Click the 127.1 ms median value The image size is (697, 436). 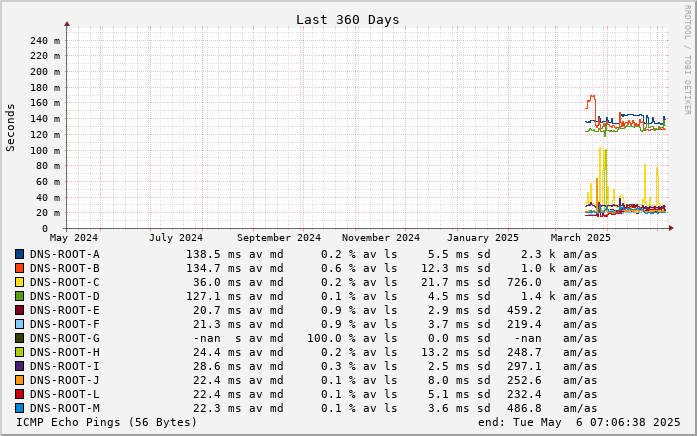click(213, 296)
